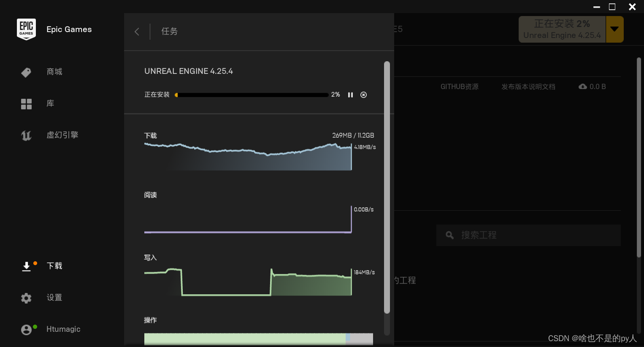Image resolution: width=644 pixels, height=347 pixels.
Task: Click the 写入 write speed graph
Action: tap(248, 282)
